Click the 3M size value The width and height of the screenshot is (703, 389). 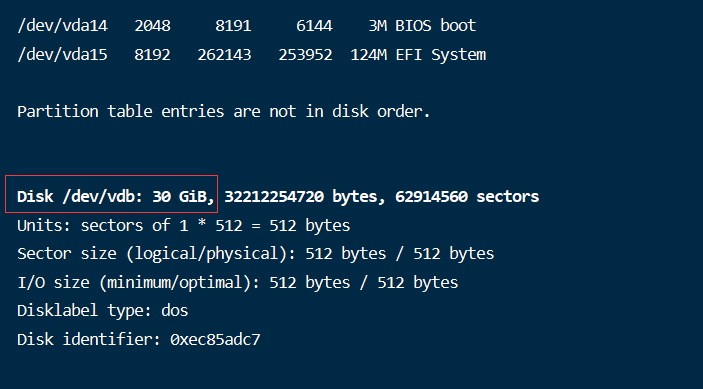[x=377, y=26]
